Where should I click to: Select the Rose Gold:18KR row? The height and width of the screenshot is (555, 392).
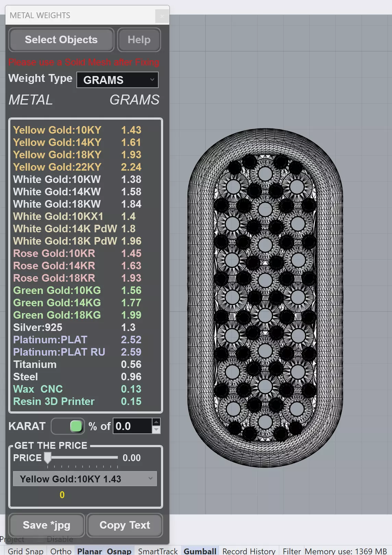point(77,278)
